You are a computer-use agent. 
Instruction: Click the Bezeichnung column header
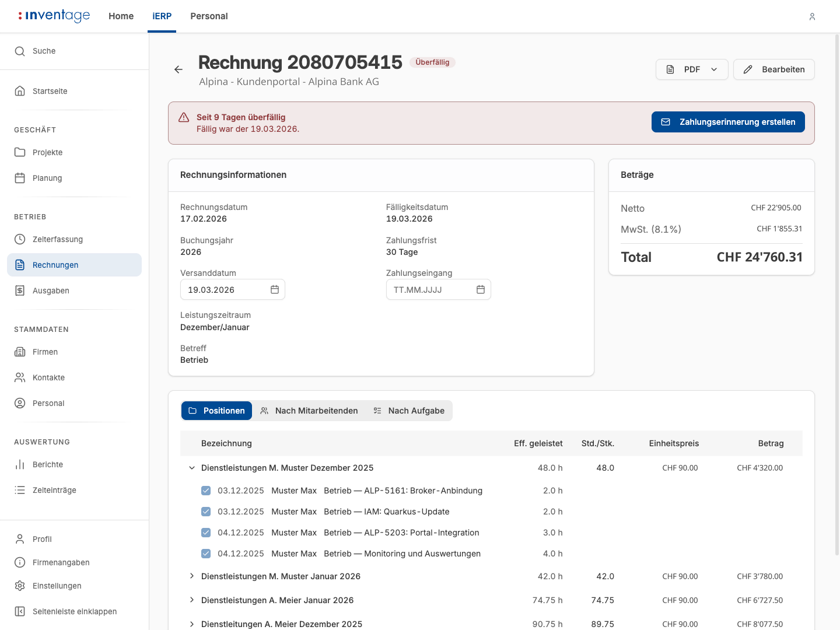coord(226,443)
